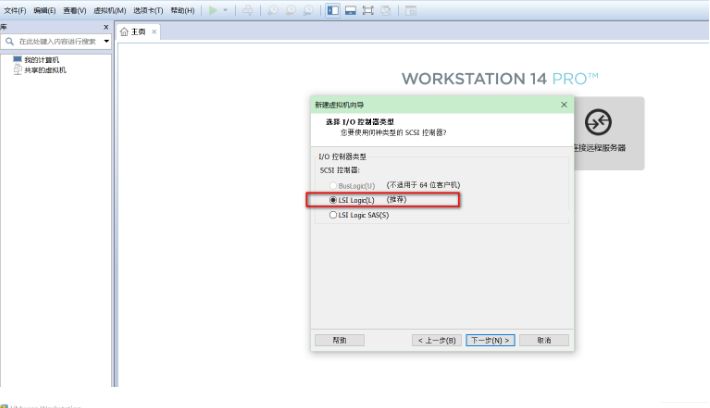Open the 编辑(E) menu
Image resolution: width=710 pixels, height=408 pixels.
pyautogui.click(x=44, y=10)
